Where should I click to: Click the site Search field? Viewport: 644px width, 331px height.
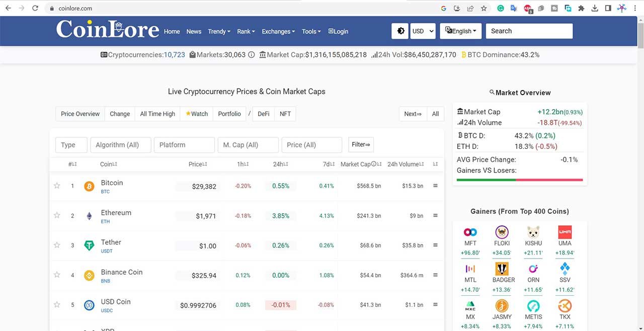coord(529,31)
